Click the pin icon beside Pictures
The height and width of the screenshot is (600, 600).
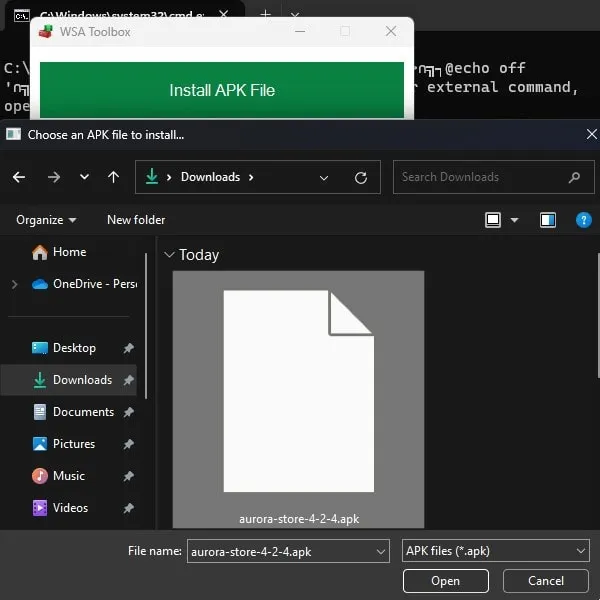coord(128,444)
